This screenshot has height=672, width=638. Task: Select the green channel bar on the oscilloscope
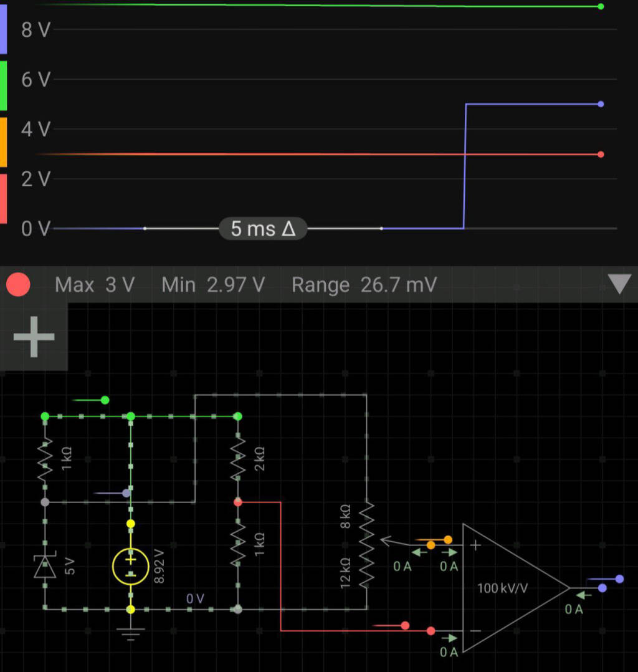coord(4,86)
